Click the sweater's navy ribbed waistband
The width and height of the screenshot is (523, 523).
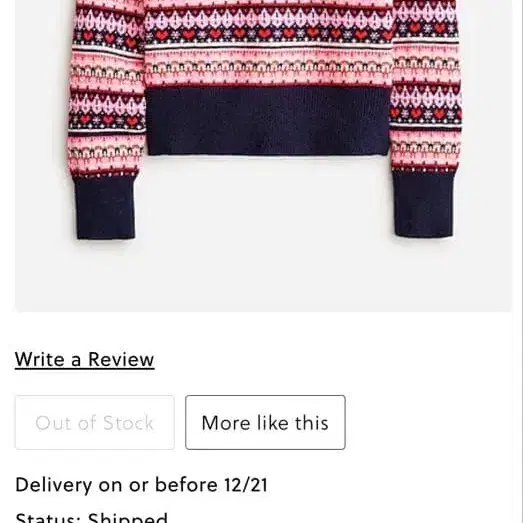268,122
